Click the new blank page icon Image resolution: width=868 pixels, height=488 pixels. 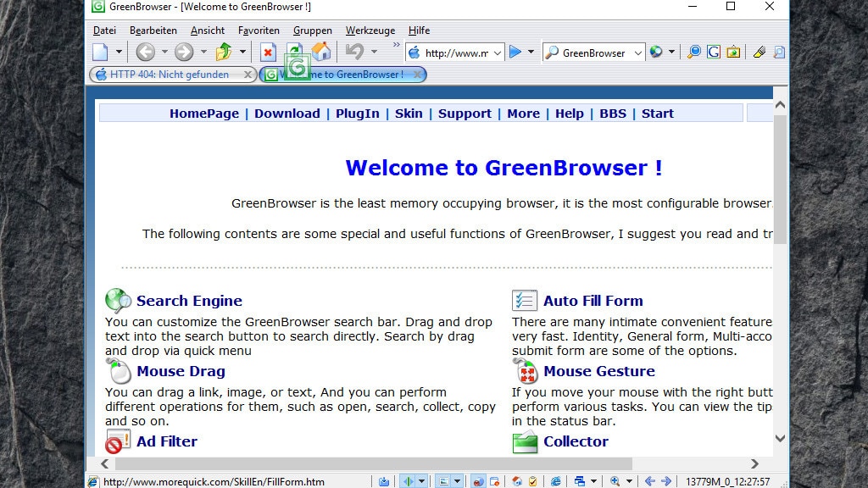(x=101, y=53)
